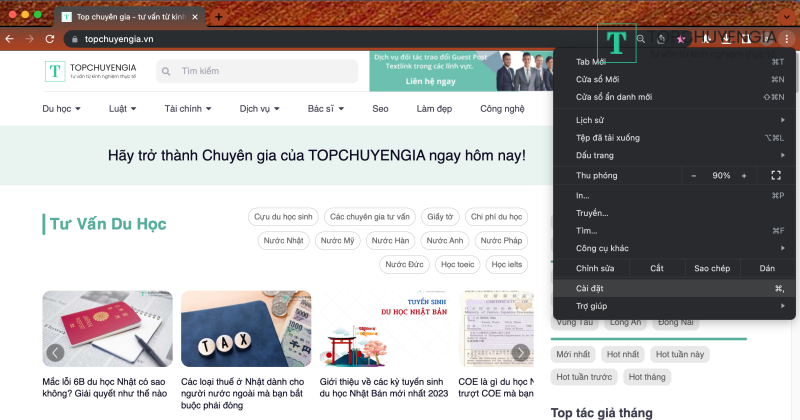Click next arrow on article carousel
Viewport: 800px width, 420px height.
[x=520, y=352]
